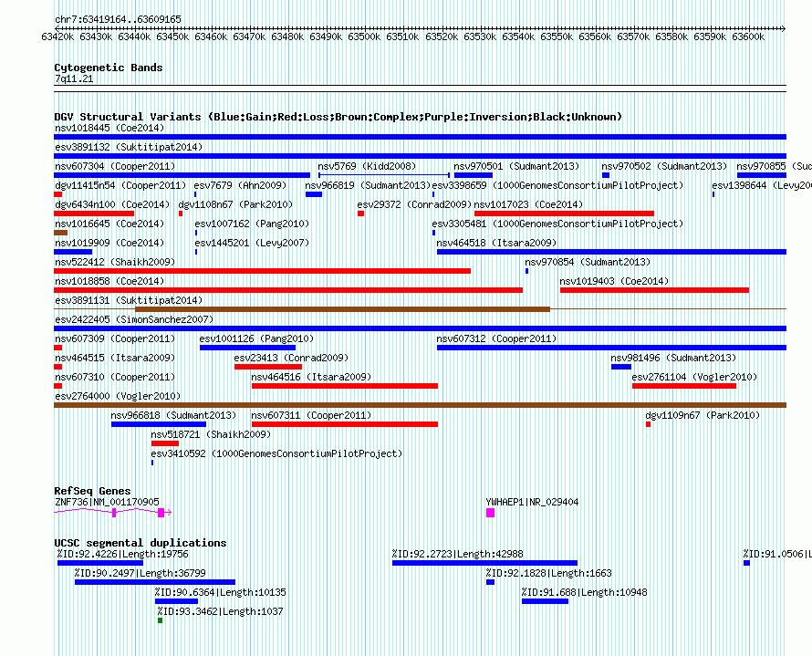Image resolution: width=812 pixels, height=656 pixels.
Task: Click the nsv1018858 (Coe2014) red bar
Action: coord(288,290)
